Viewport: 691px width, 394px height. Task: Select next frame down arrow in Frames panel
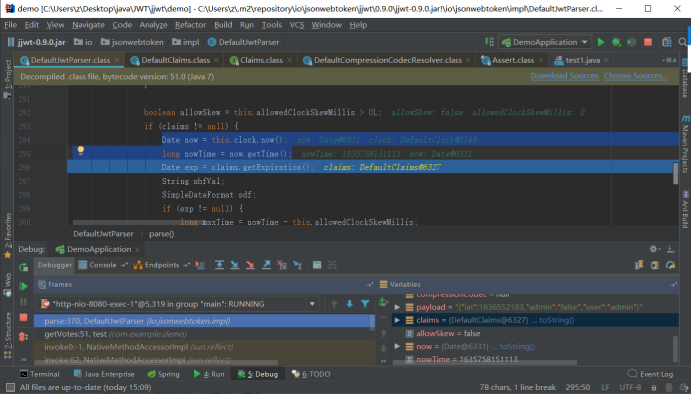[x=349, y=304]
